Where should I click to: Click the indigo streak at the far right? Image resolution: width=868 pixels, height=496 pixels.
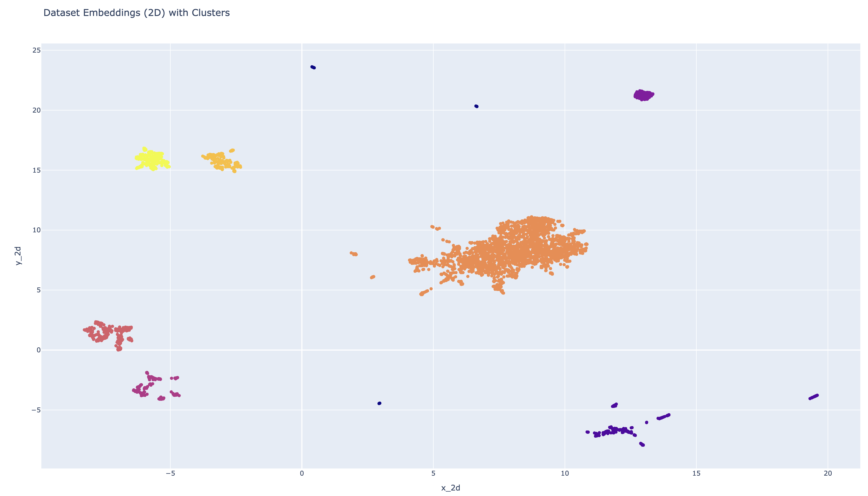pos(813,397)
